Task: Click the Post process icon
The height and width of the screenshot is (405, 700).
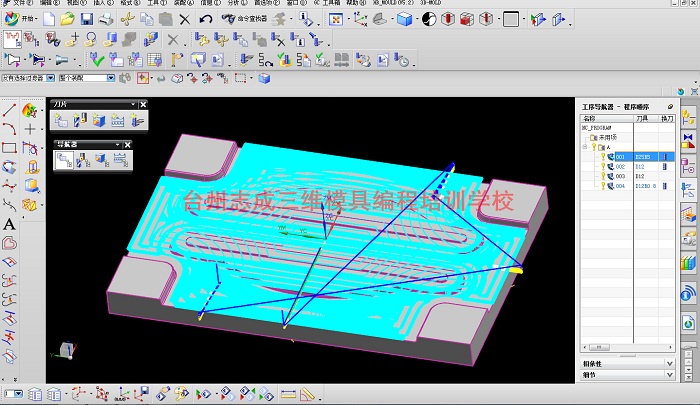Action: [363, 60]
